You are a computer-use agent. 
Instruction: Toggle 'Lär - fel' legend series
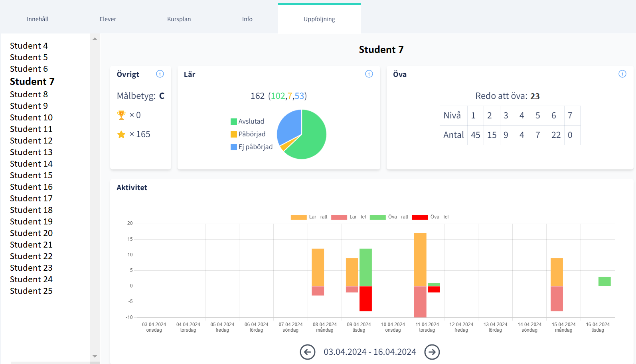[348, 217]
